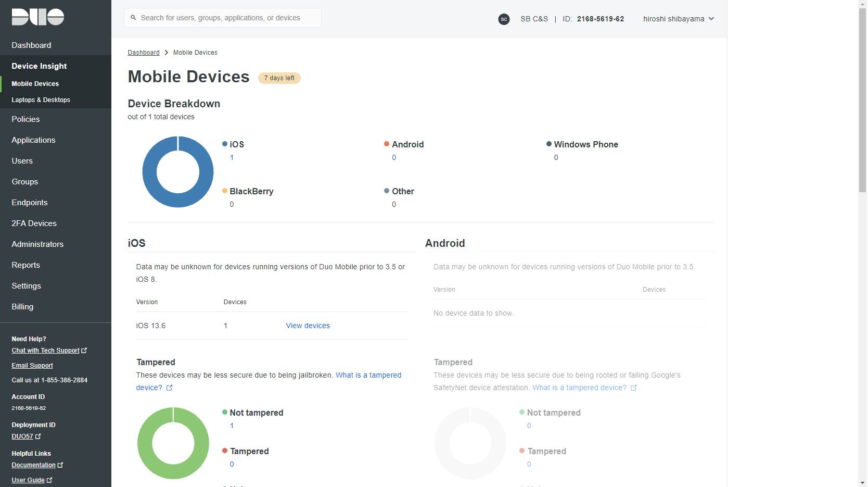
Task: Click Other legend gray dot
Action: point(387,191)
